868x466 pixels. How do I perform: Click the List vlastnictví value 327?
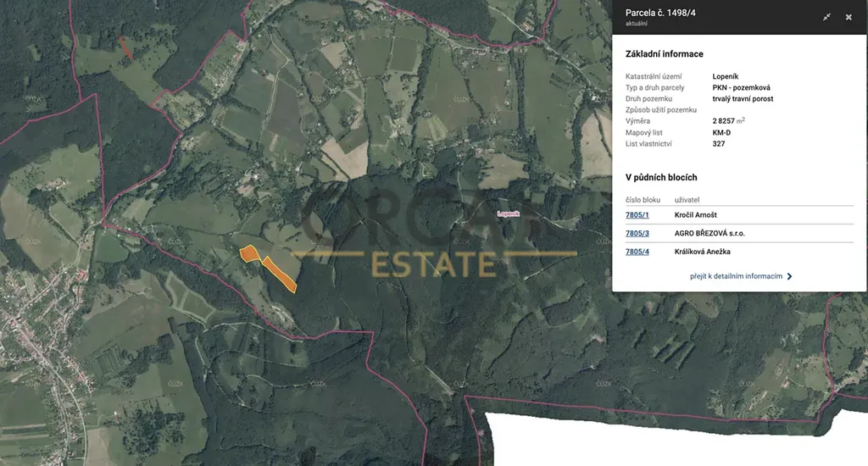pos(719,144)
